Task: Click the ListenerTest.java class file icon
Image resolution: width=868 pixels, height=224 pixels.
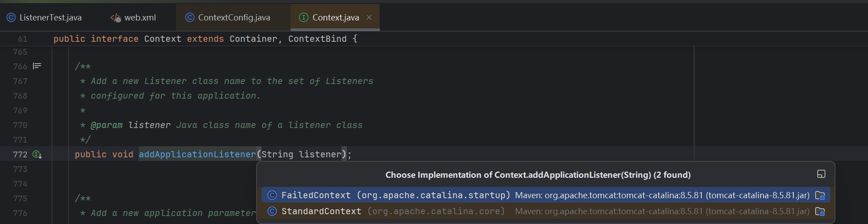Action: pyautogui.click(x=11, y=17)
